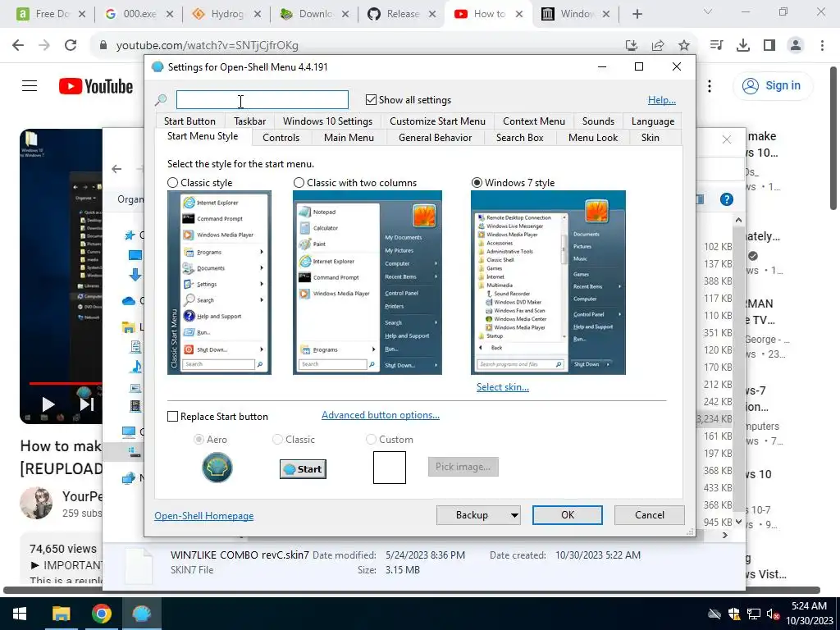Open File Explorer from taskbar
Image resolution: width=840 pixels, height=630 pixels.
pos(61,614)
